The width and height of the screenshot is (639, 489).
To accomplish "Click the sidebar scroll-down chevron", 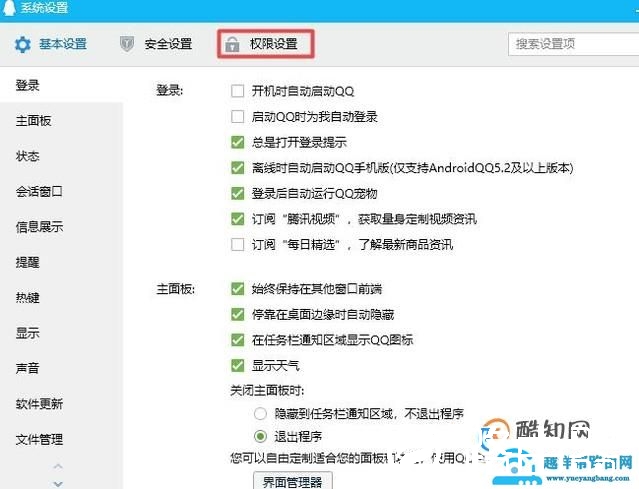I will (x=58, y=484).
